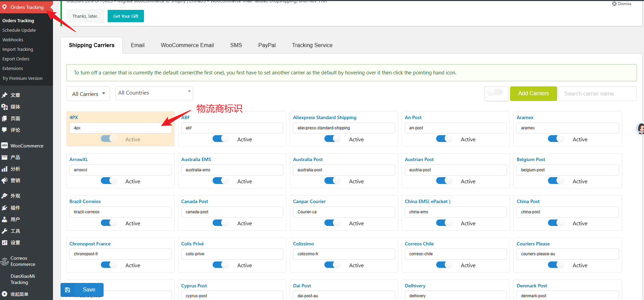The width and height of the screenshot is (644, 300).
Task: Open the All Carriers dropdown
Action: tap(88, 94)
